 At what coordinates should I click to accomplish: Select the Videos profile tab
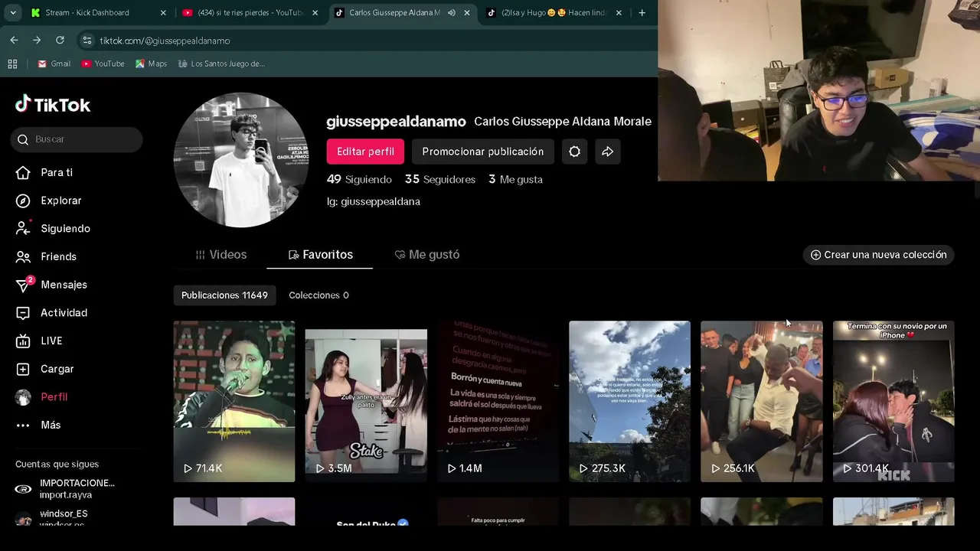[220, 255]
